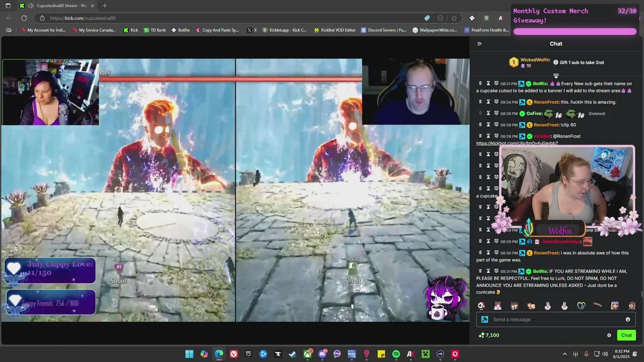Screen dimensions: 644x362
Task: Insert the peace hand emote, first one
Action: click(x=547, y=306)
